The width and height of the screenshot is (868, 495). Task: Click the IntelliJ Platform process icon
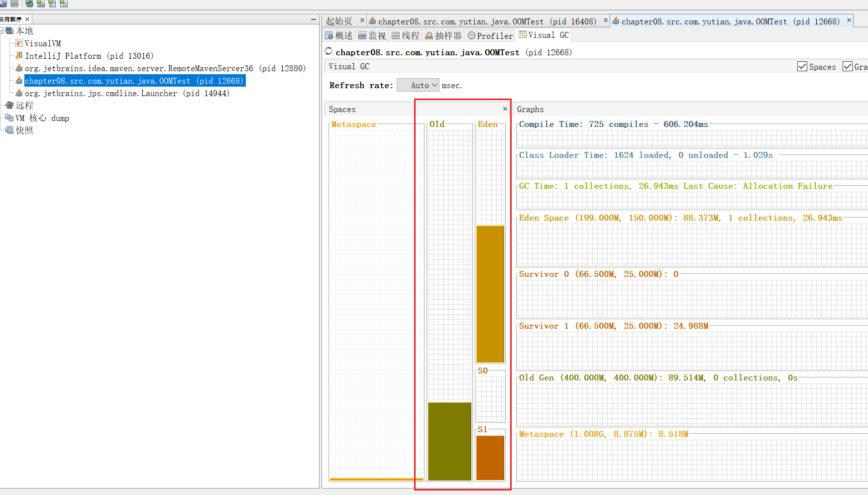click(19, 56)
